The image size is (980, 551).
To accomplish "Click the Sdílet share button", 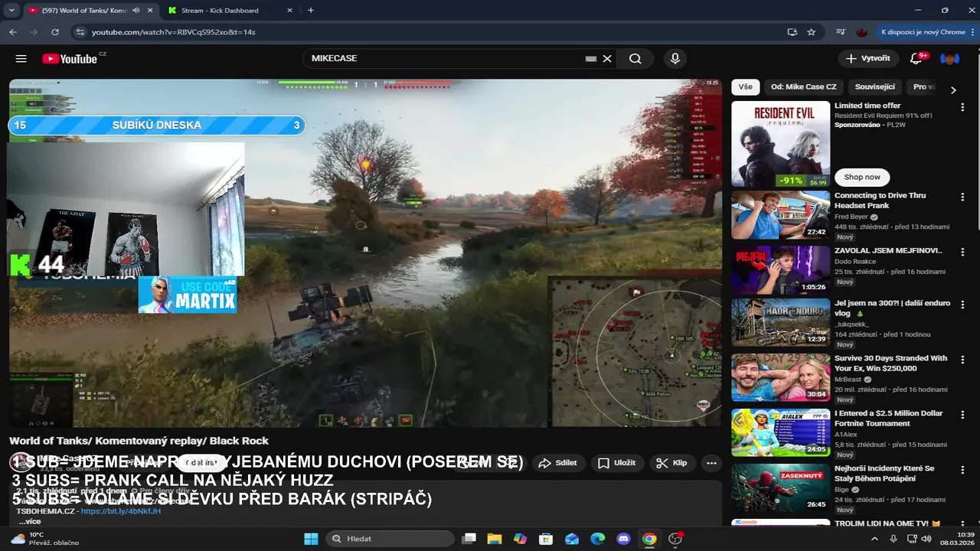I will [x=557, y=463].
